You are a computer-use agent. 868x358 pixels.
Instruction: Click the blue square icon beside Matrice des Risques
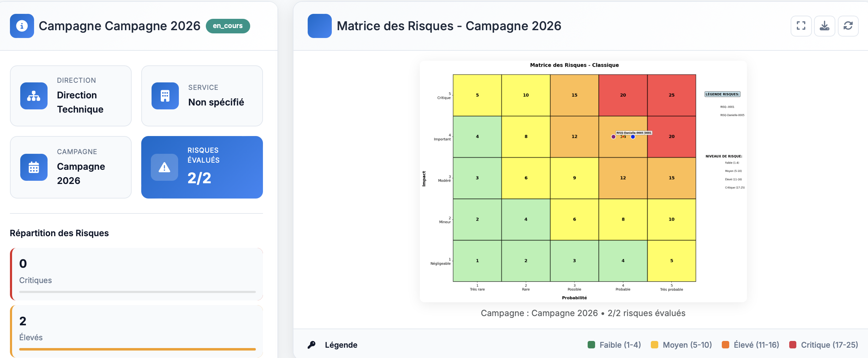coord(319,26)
